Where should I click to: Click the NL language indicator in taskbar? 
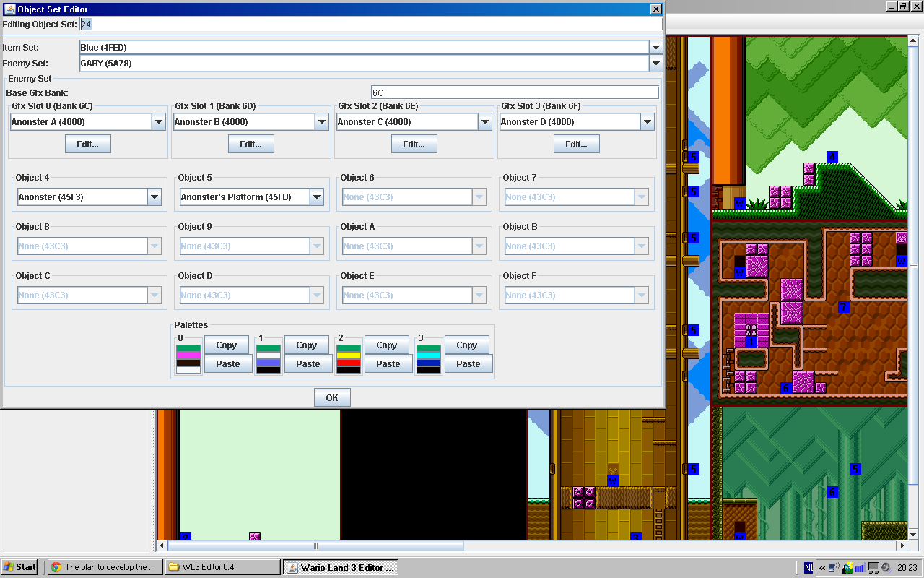pos(808,568)
